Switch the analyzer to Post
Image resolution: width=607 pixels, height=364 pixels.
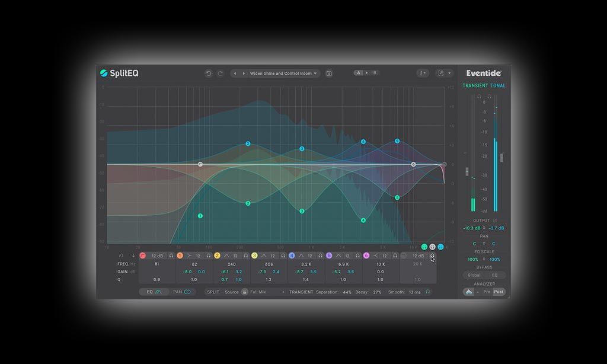click(x=499, y=292)
